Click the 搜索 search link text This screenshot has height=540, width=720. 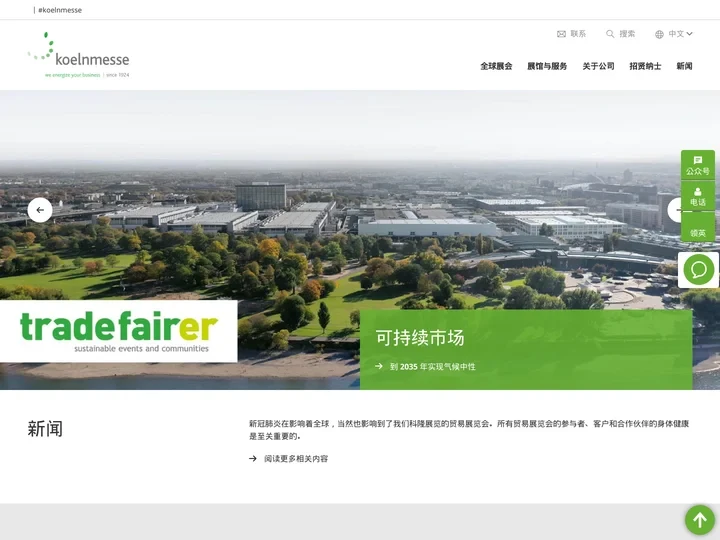[x=627, y=34]
